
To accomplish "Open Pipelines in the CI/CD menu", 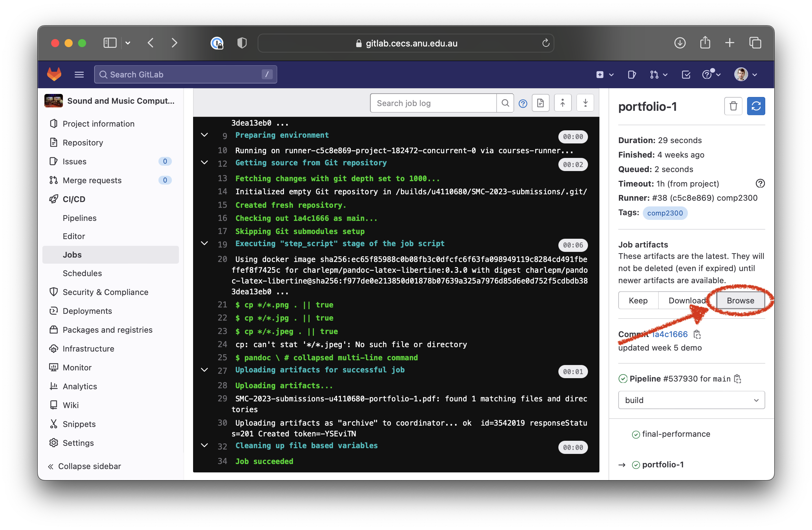I will (x=79, y=218).
